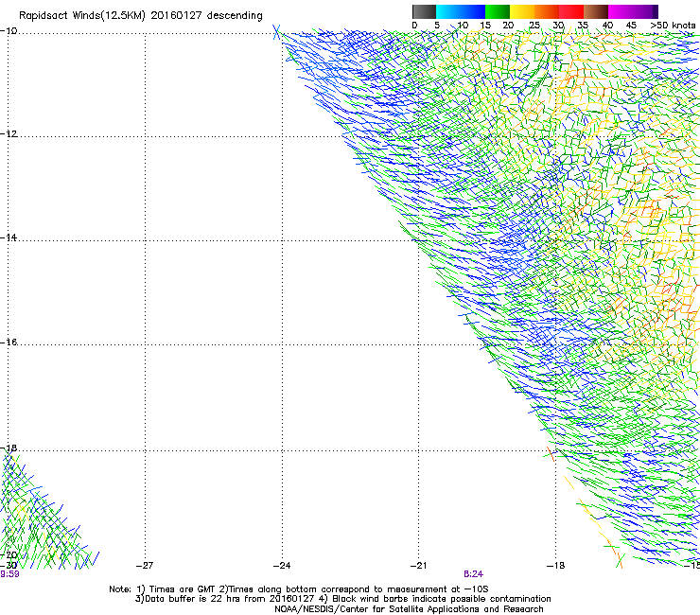Screen dimensions: 700x615
Task: Click the longitude label -21
Action: click(418, 566)
